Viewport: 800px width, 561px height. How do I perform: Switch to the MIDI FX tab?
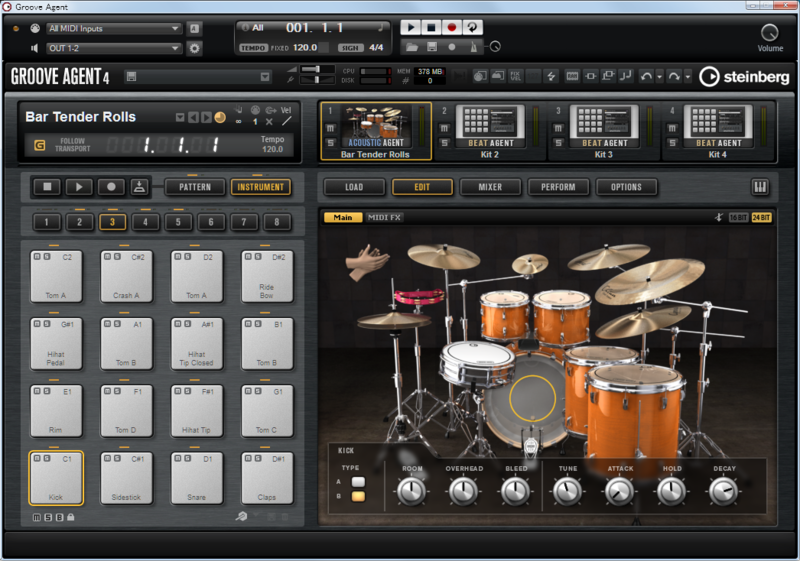click(384, 218)
